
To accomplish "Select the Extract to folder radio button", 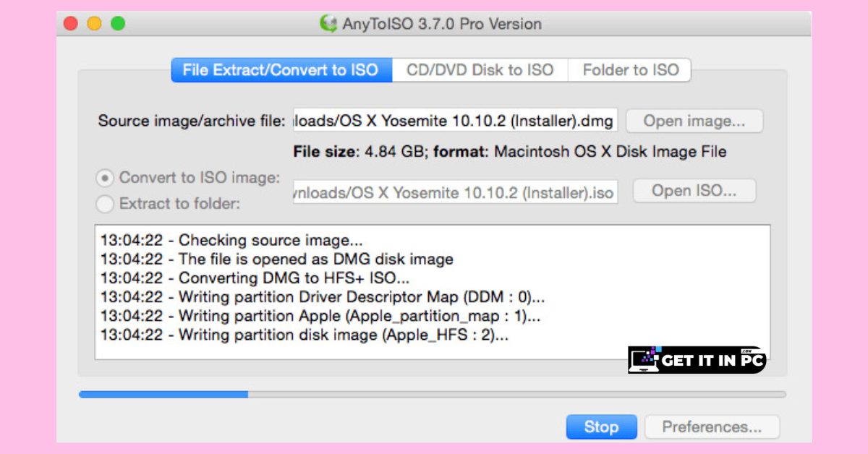I will click(x=106, y=204).
